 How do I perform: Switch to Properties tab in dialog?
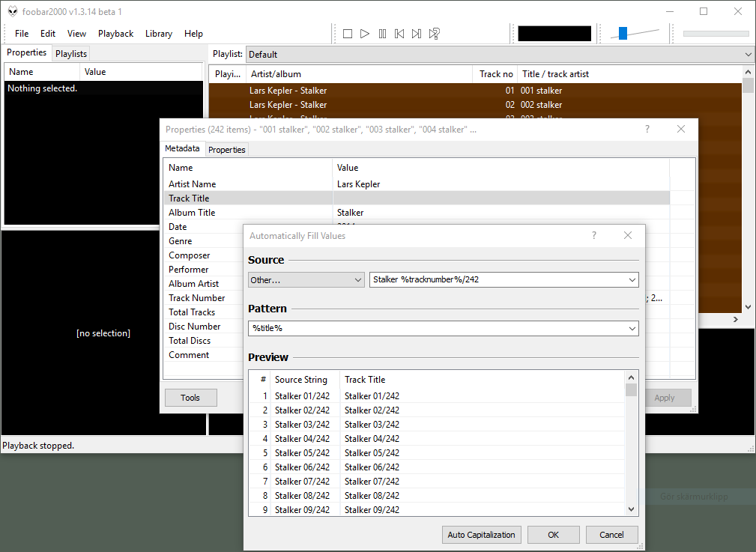pyautogui.click(x=227, y=150)
